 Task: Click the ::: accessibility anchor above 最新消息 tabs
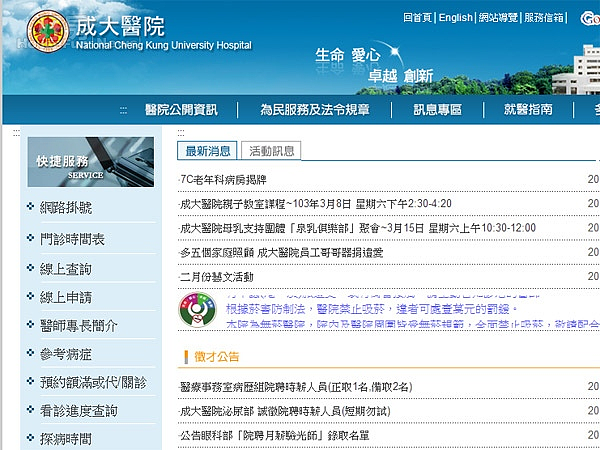181,132
